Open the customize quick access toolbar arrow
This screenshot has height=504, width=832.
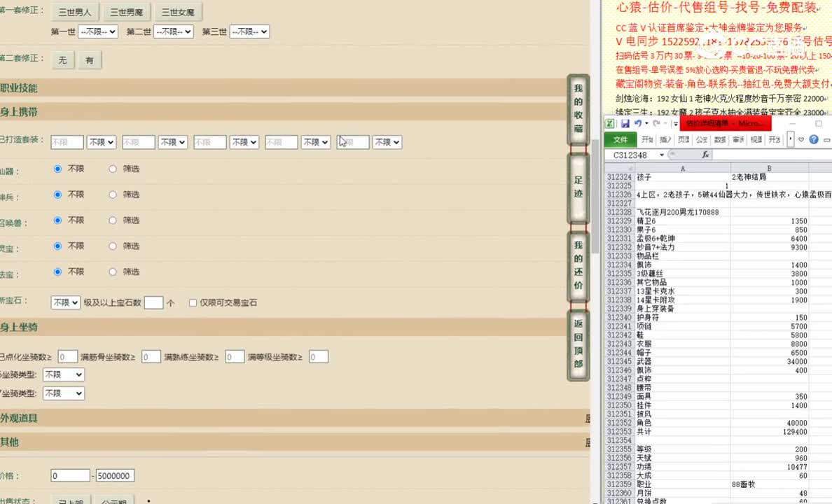click(675, 123)
